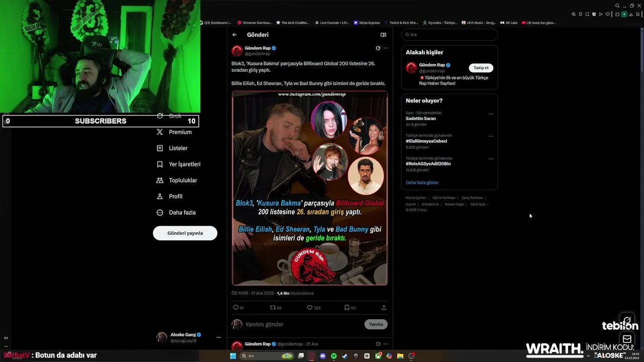Open more options on Gündem Rap main post
The image size is (644, 362).
point(386,48)
